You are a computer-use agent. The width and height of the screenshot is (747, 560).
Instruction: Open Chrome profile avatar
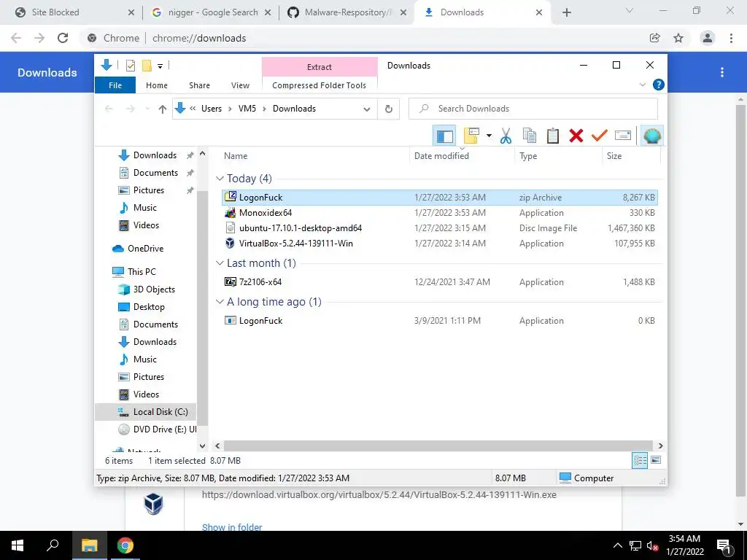pos(708,38)
